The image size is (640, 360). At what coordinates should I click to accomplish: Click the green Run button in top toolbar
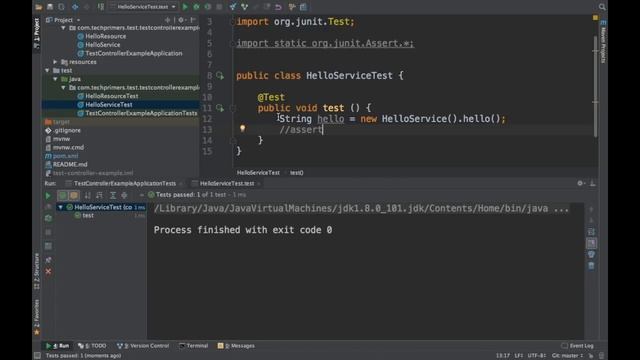click(185, 7)
